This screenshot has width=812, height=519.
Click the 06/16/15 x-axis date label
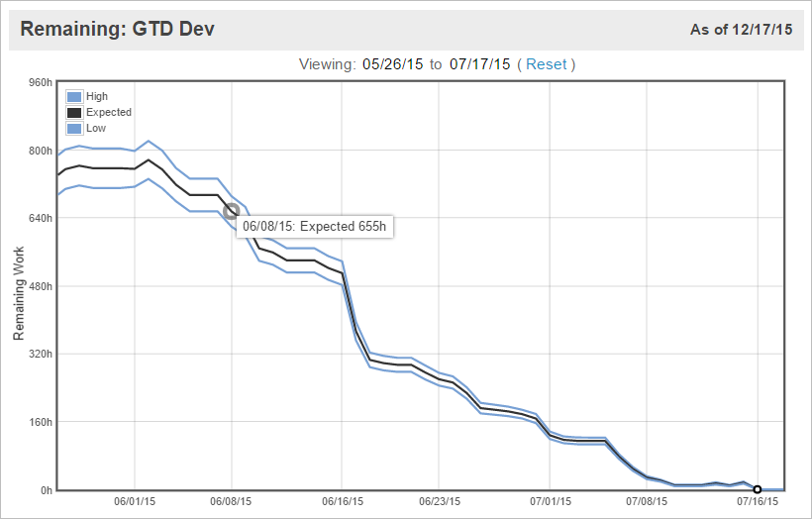pos(343,502)
